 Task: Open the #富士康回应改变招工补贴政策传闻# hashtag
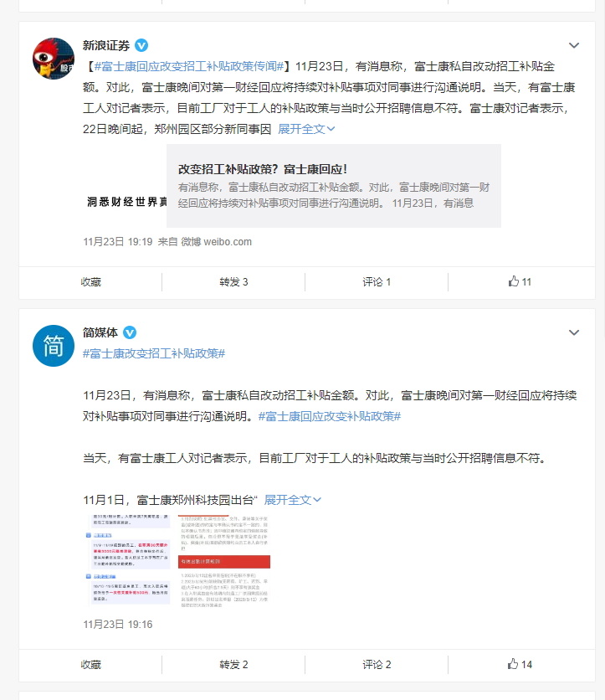[x=189, y=66]
